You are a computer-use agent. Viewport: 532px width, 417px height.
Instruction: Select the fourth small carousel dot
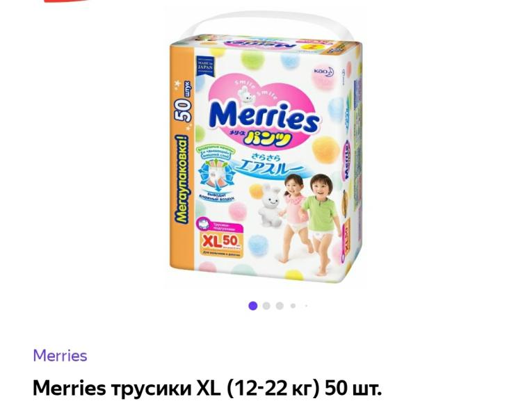tap(293, 306)
